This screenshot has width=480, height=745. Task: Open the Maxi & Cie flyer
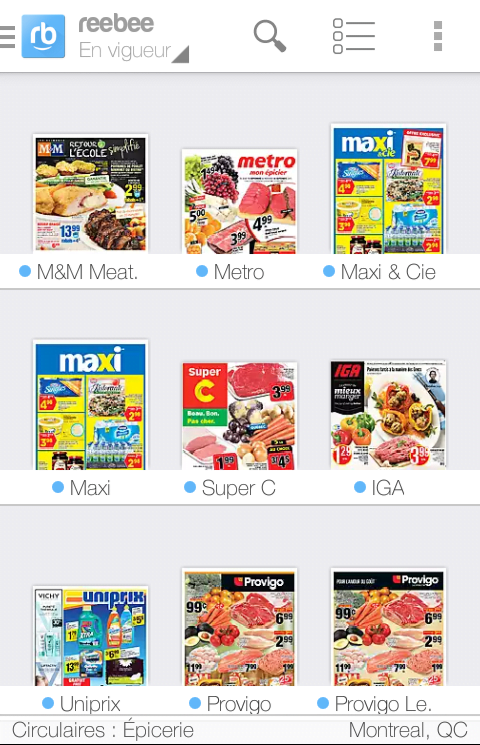pyautogui.click(x=388, y=189)
